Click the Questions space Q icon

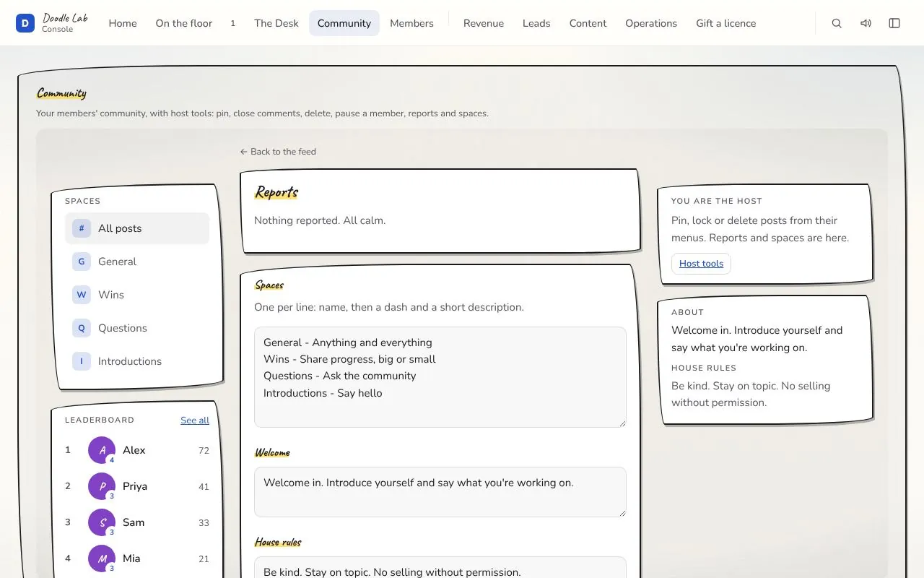click(x=82, y=328)
